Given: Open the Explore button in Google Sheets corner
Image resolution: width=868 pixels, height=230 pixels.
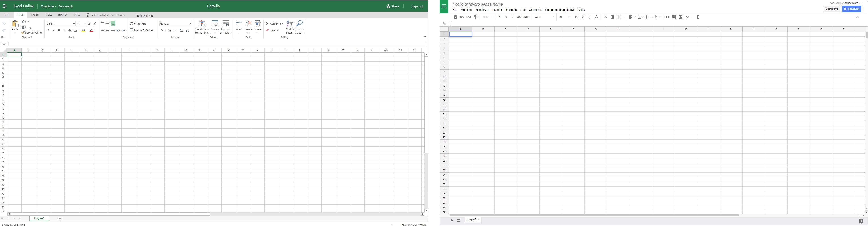Looking at the screenshot, I should tap(861, 221).
